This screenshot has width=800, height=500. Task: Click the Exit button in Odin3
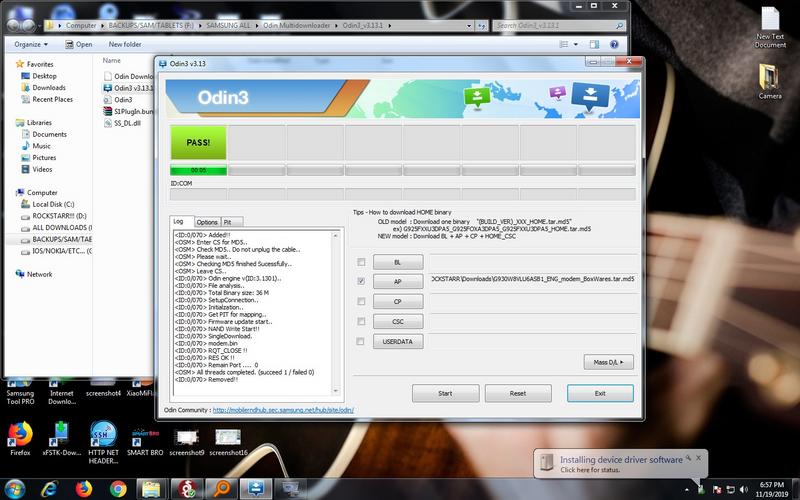pos(600,393)
